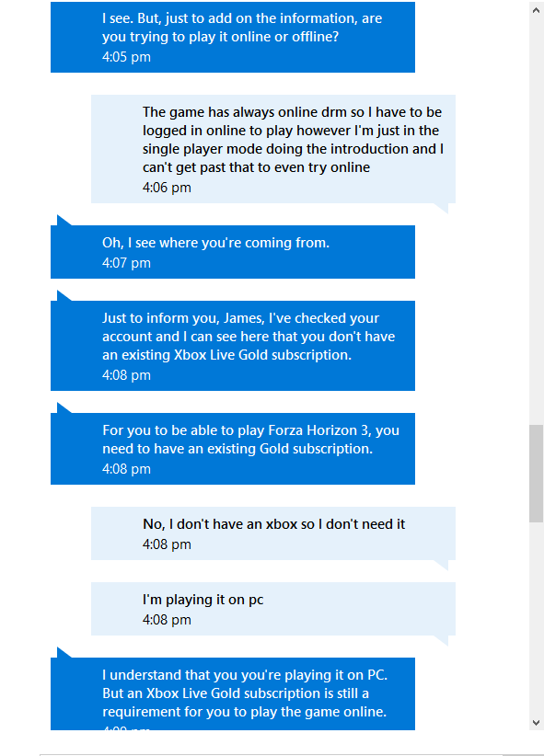Click the message about always online drm

(x=273, y=149)
